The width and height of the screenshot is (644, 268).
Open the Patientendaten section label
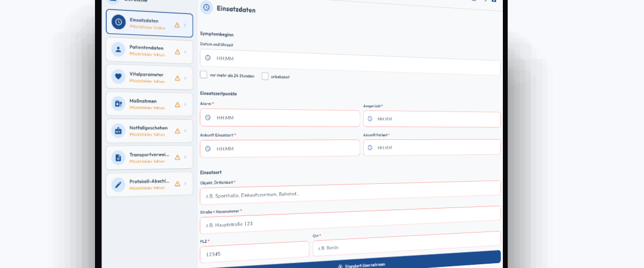point(147,48)
